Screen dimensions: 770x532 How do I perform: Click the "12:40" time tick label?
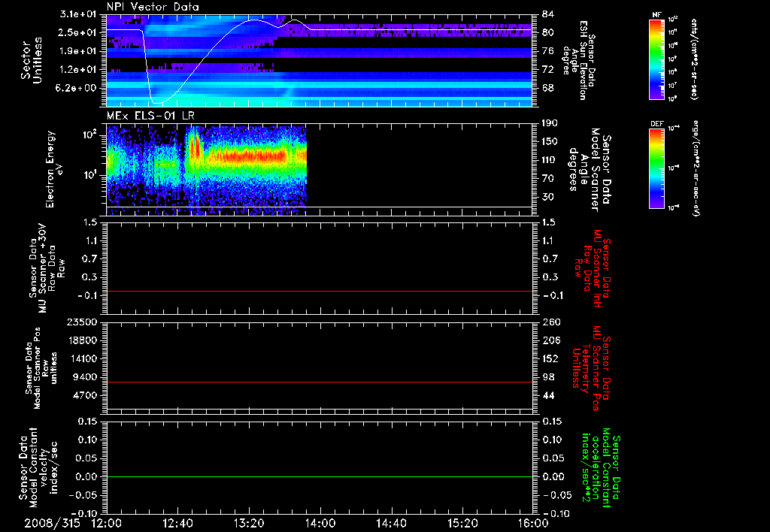coord(177,523)
